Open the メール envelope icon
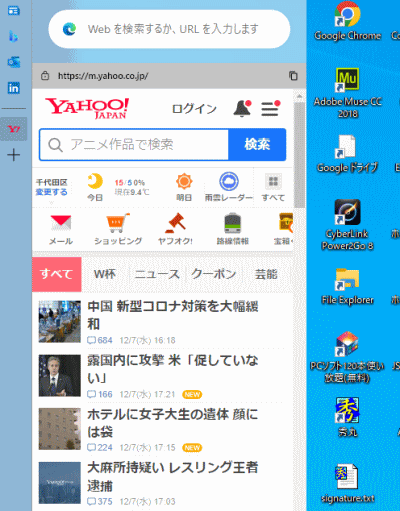Image resolution: width=400 pixels, height=511 pixels. click(x=61, y=223)
